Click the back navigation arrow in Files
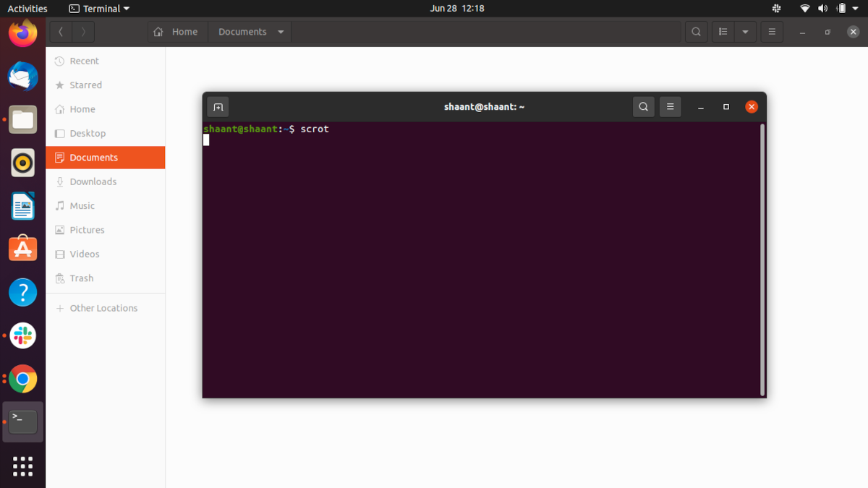The width and height of the screenshot is (868, 488). (61, 31)
